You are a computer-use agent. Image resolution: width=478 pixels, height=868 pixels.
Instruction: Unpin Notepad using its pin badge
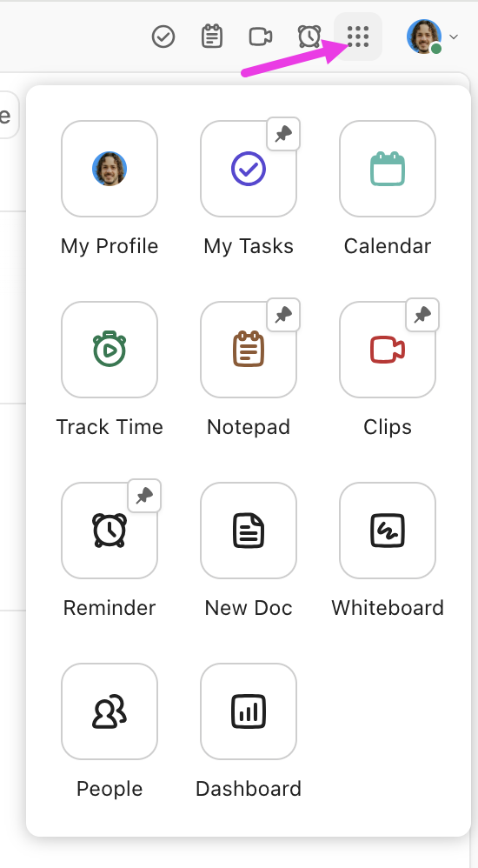click(x=283, y=315)
